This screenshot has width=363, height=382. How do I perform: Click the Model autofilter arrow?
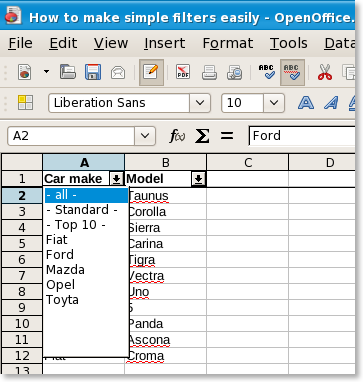click(198, 179)
